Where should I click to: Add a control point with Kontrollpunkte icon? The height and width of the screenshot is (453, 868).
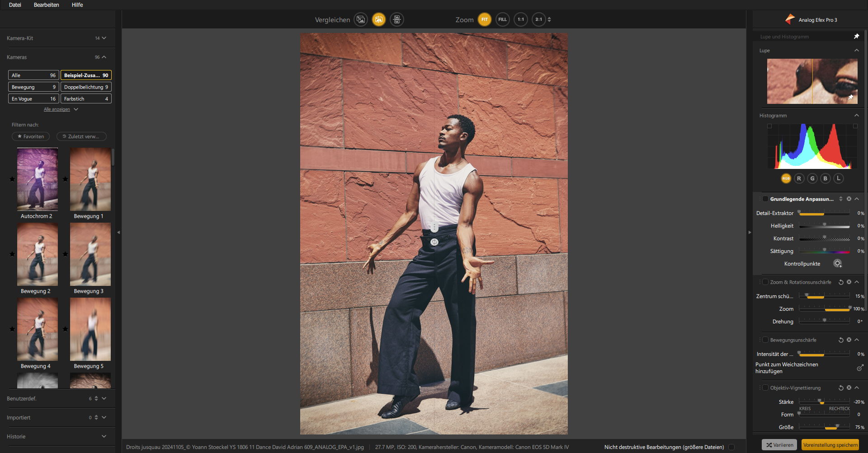(x=837, y=264)
